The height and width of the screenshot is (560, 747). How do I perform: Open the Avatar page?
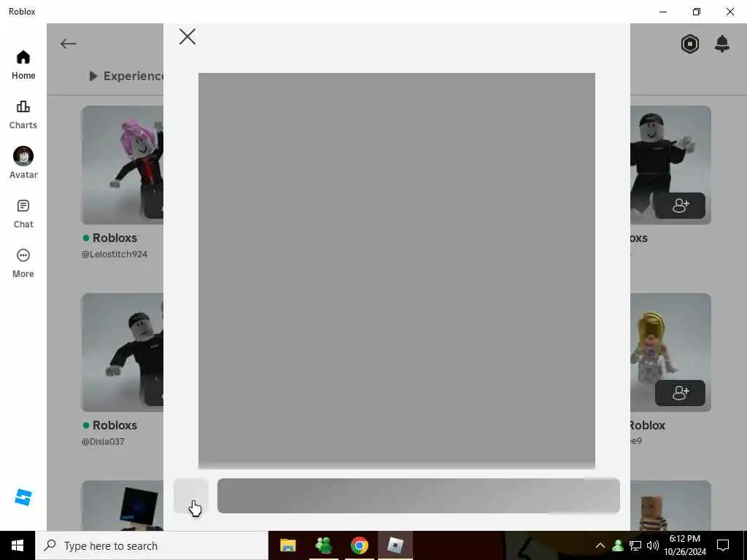pos(23,163)
